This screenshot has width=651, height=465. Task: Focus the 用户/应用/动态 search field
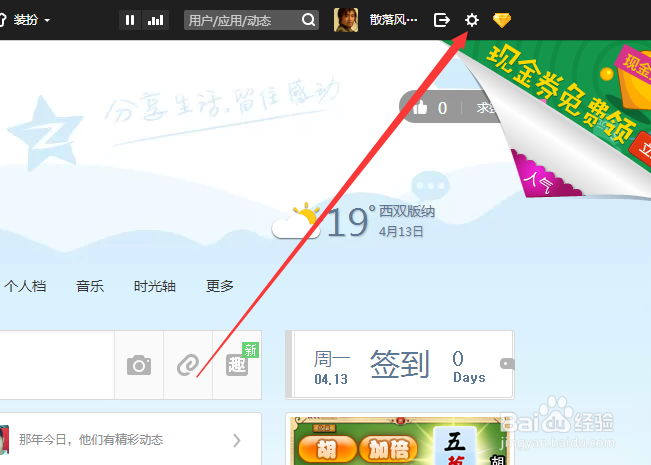click(251, 20)
